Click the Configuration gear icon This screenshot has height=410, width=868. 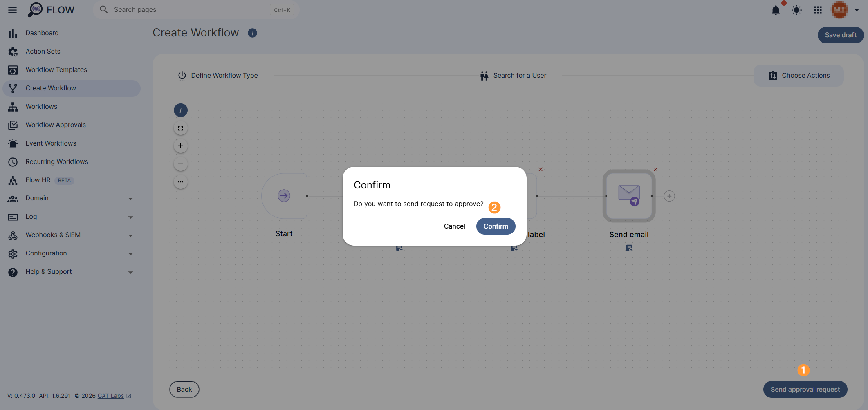tap(13, 254)
